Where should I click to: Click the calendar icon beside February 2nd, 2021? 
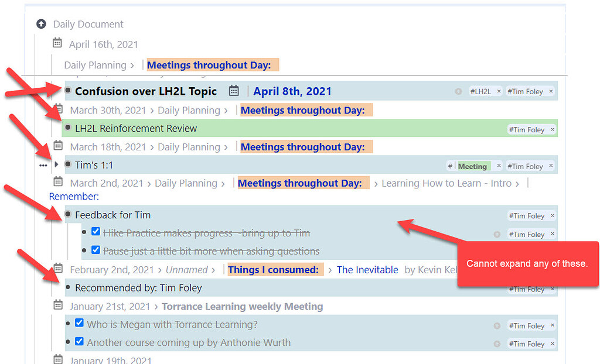pyautogui.click(x=57, y=269)
